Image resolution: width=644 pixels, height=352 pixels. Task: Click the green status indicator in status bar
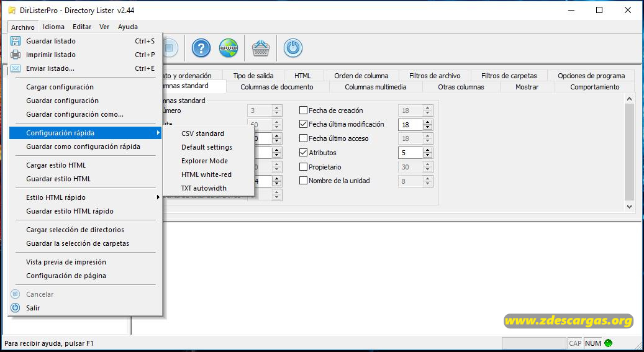(x=608, y=343)
